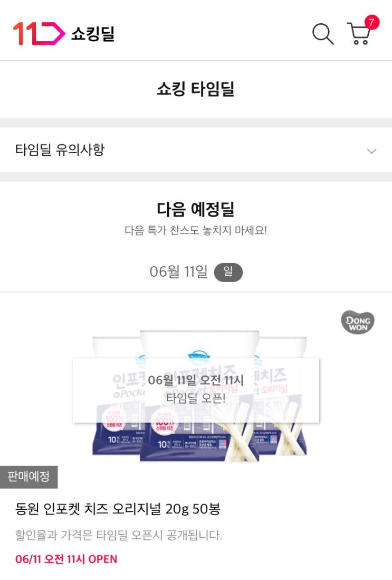The image size is (392, 580).
Task: Tap the 다음 예정딜 section heading
Action: (196, 209)
